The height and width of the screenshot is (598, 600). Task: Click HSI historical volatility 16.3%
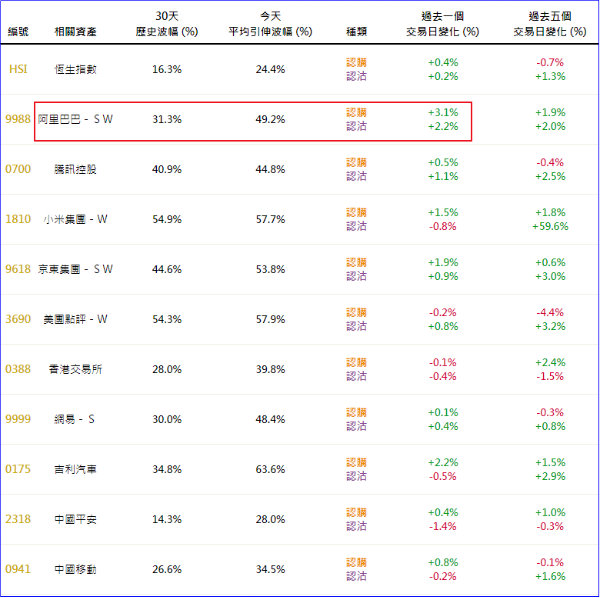(167, 69)
